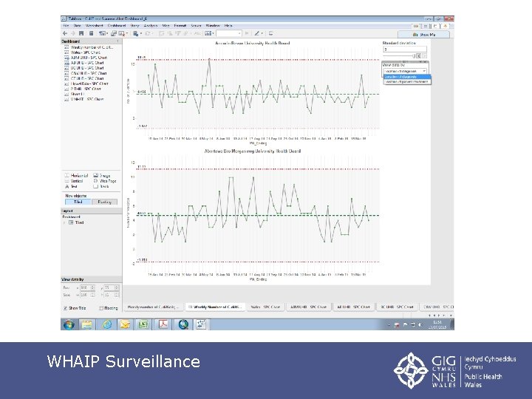Viewport: 532px width, 399px height.
Task: Click the Standard deviation value field
Action: [405, 50]
